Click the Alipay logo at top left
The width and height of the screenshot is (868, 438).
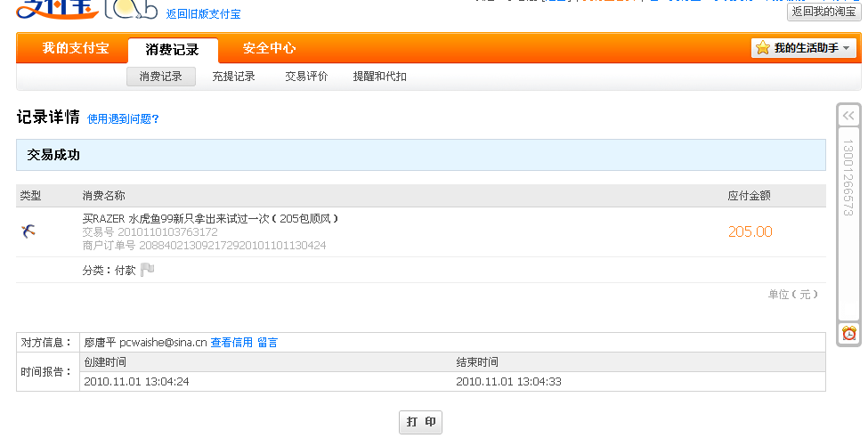coord(53,9)
